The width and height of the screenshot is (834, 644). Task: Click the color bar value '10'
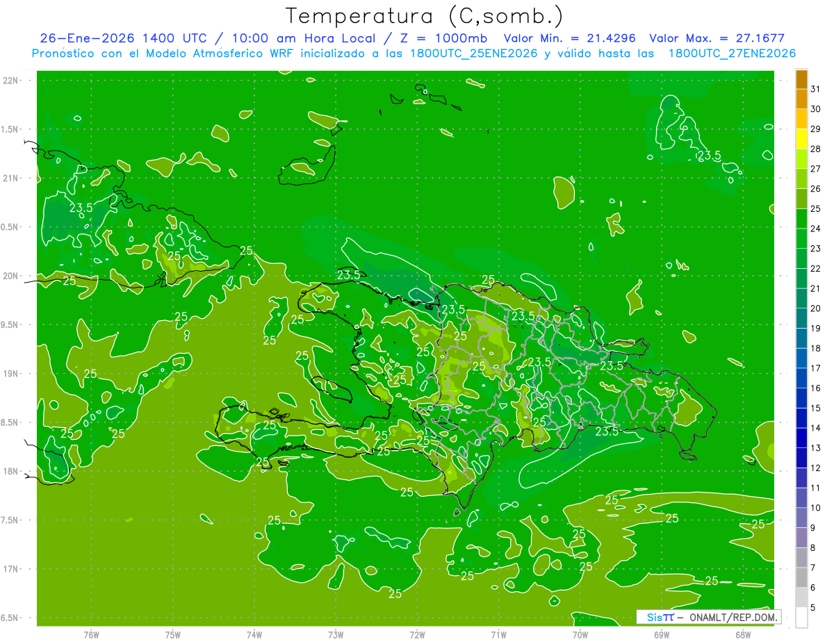[x=816, y=508]
